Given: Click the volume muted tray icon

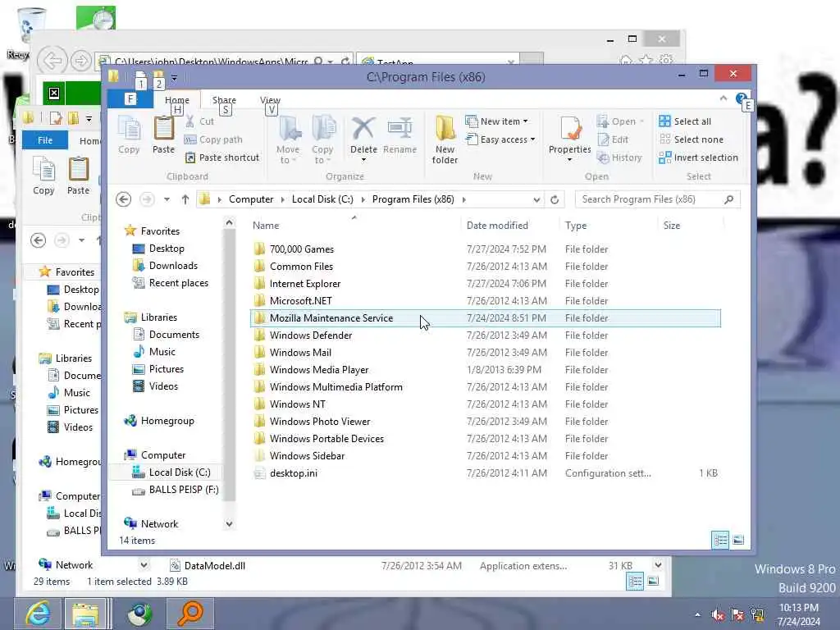Looking at the screenshot, I should pos(718,615).
